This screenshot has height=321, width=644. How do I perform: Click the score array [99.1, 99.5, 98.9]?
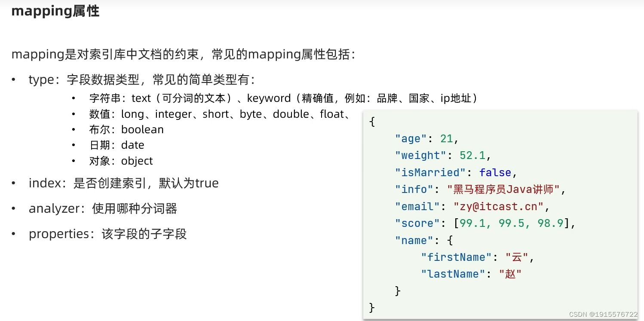(511, 223)
